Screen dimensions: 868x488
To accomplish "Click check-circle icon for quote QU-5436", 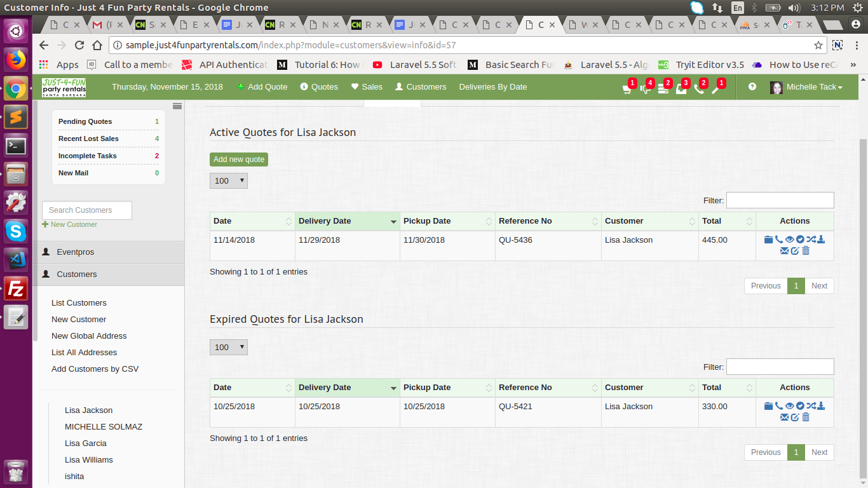I will (x=800, y=240).
